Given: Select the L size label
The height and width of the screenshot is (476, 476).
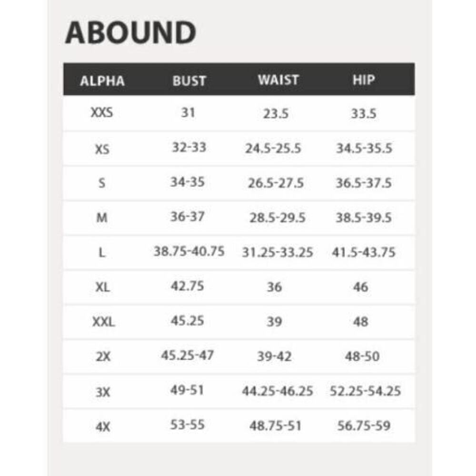Looking at the screenshot, I should coord(102,252).
